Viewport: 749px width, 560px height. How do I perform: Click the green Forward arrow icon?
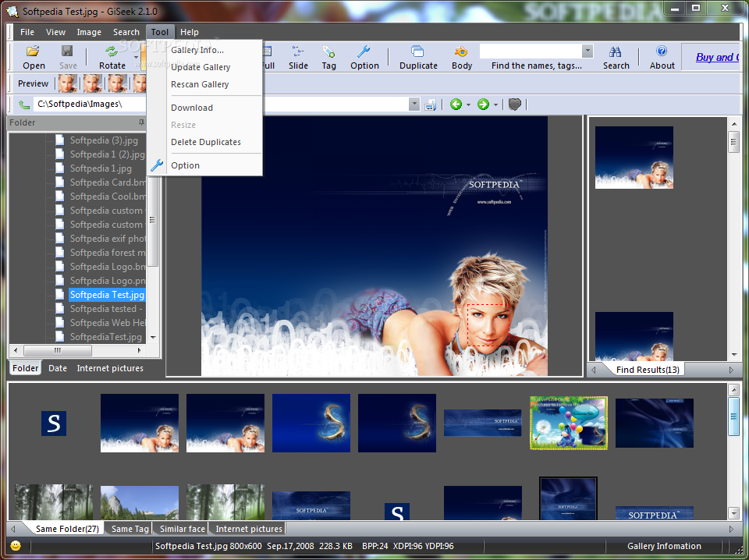coord(484,104)
